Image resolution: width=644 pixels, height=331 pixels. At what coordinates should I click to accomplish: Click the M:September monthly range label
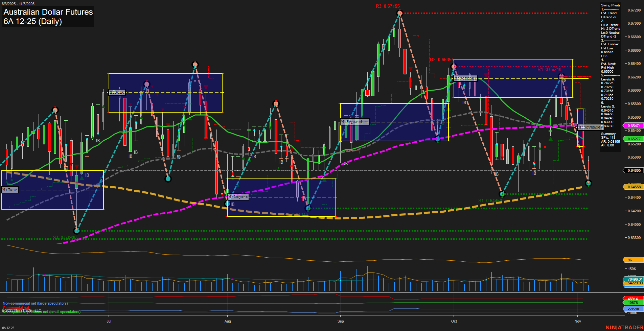click(x=354, y=122)
